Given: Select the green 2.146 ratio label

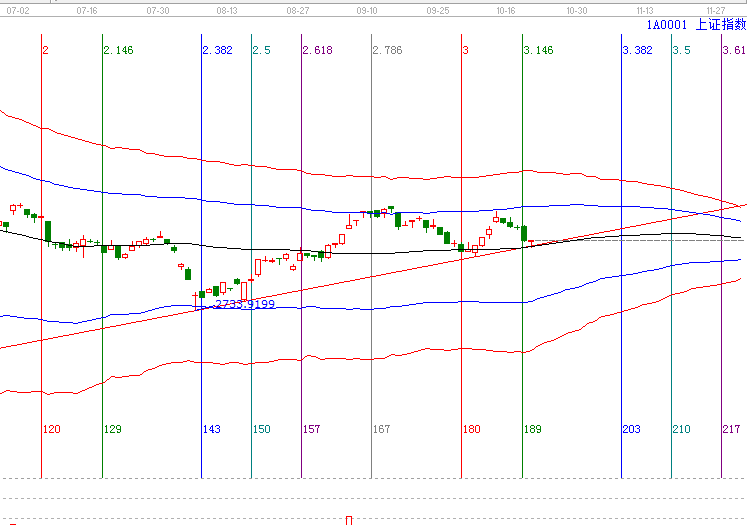Looking at the screenshot, I should [119, 50].
